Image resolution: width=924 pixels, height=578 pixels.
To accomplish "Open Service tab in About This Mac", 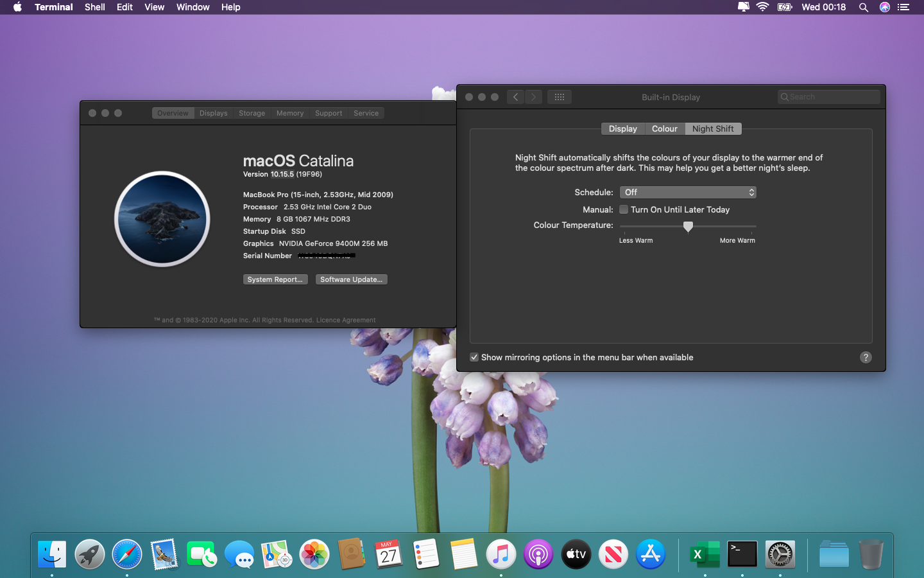I will coord(366,113).
